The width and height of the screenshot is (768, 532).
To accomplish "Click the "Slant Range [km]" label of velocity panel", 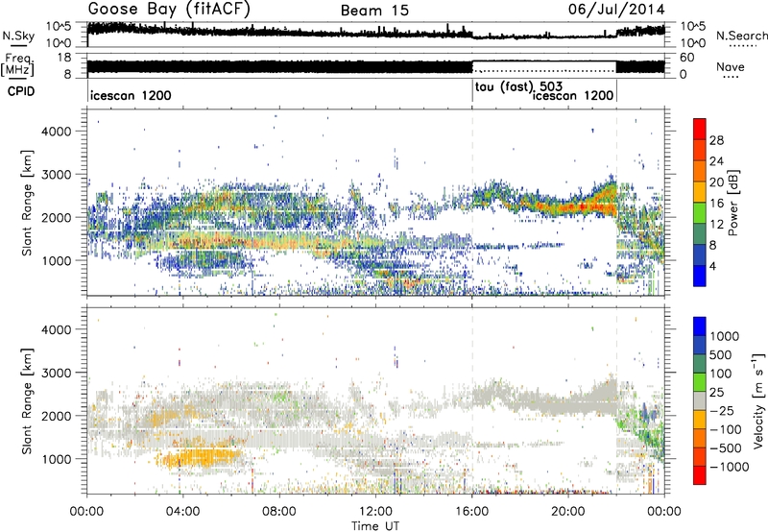I will [x=27, y=400].
